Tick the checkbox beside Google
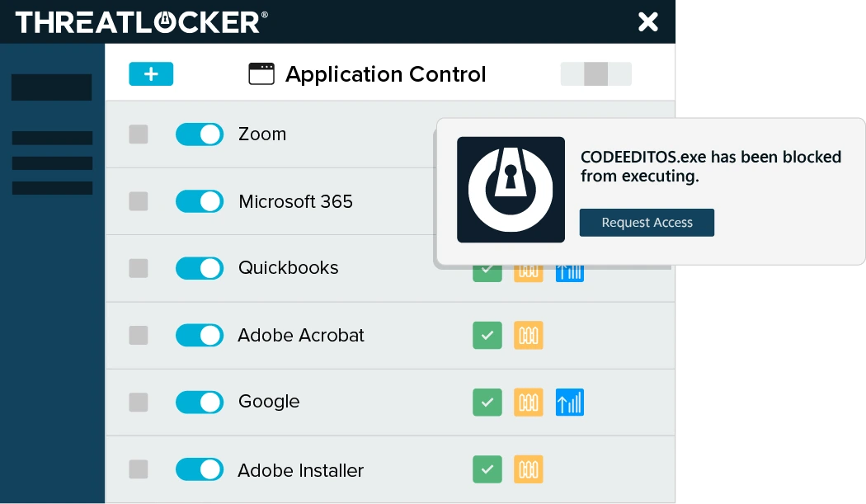The width and height of the screenshot is (866, 504). 139,402
